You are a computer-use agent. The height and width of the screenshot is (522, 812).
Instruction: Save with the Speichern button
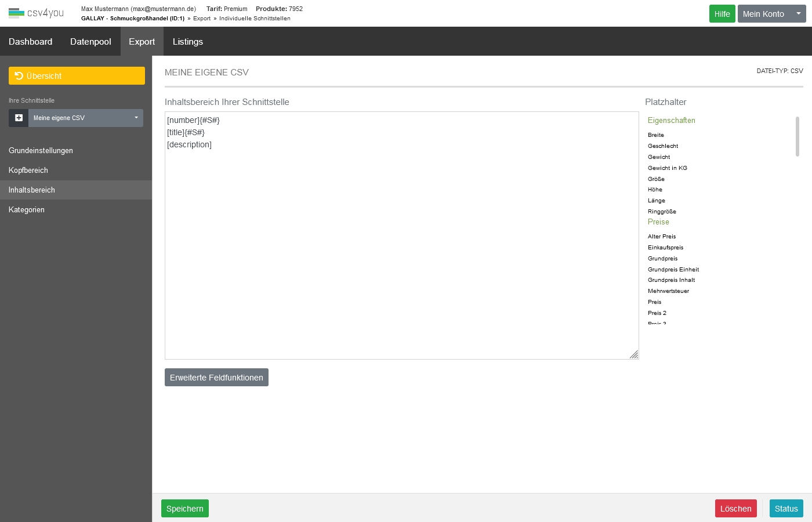click(184, 509)
